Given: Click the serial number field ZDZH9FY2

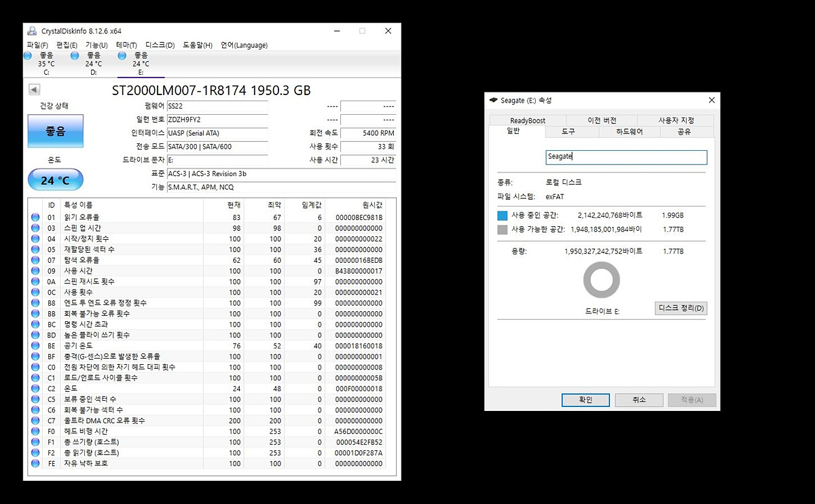Looking at the screenshot, I should (x=217, y=120).
